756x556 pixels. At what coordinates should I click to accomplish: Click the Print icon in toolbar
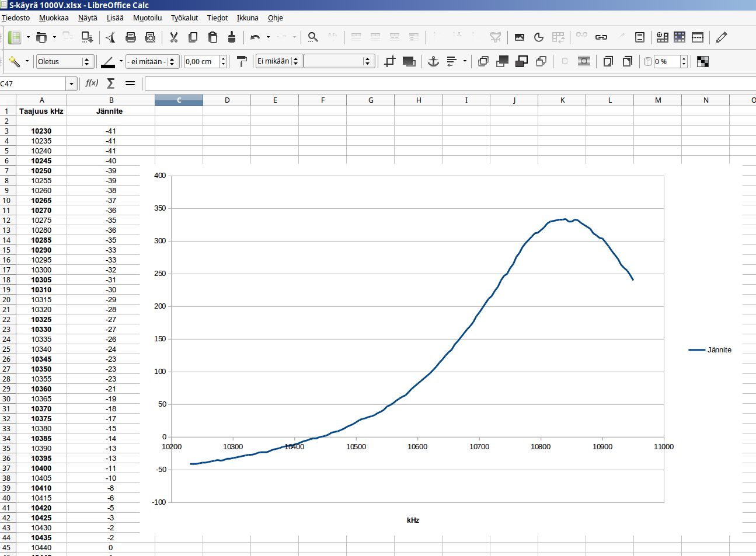pyautogui.click(x=131, y=37)
